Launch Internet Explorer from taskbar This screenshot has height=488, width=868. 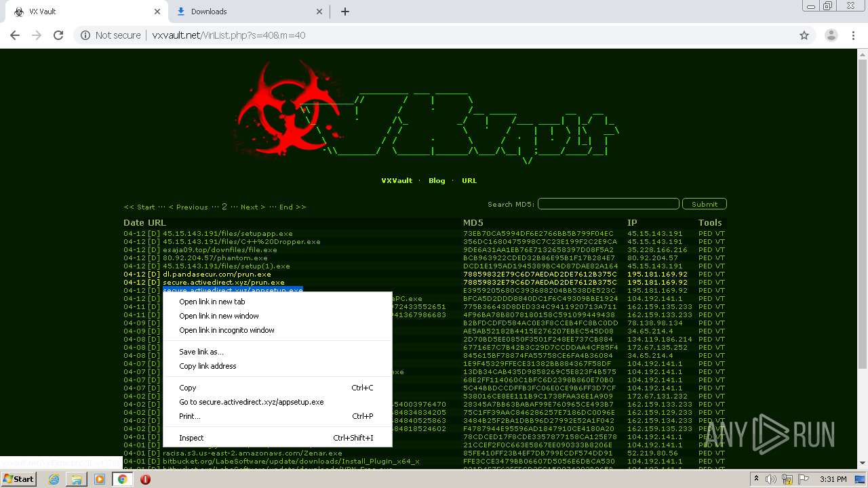[x=54, y=479]
